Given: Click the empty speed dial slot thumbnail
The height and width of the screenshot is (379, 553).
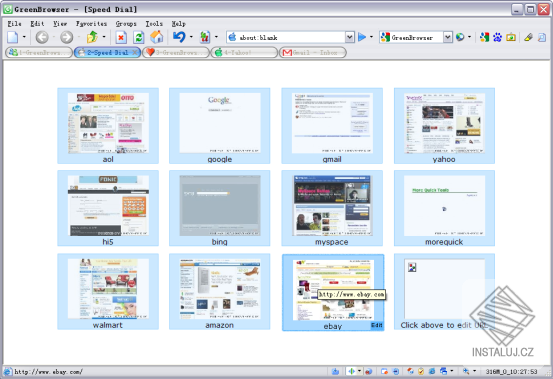Looking at the screenshot, I should coord(444,289).
